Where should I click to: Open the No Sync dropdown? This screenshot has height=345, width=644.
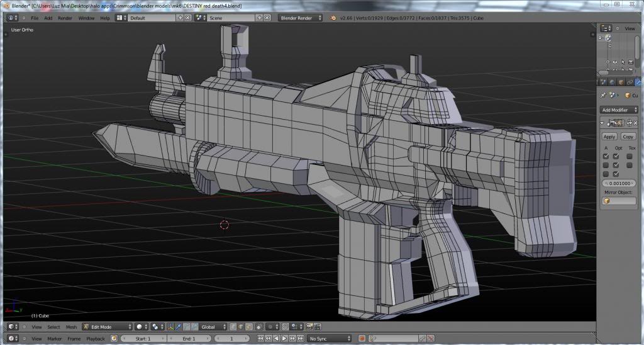pos(330,339)
